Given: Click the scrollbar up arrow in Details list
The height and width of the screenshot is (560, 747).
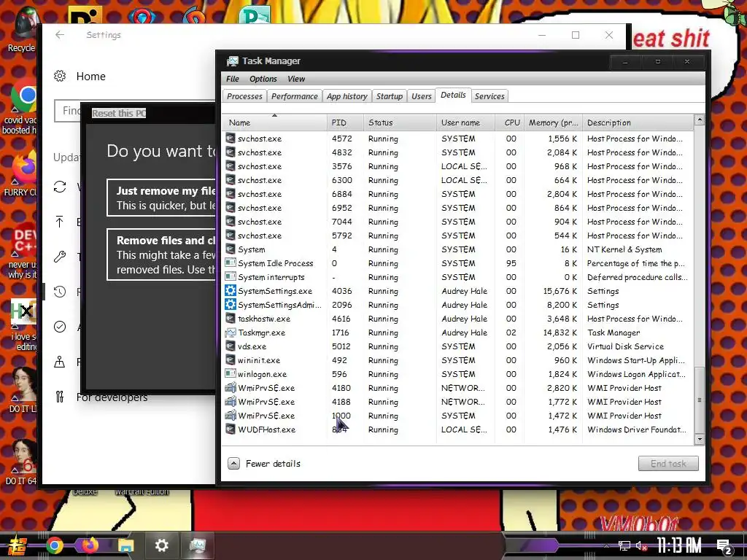Looking at the screenshot, I should [x=700, y=120].
